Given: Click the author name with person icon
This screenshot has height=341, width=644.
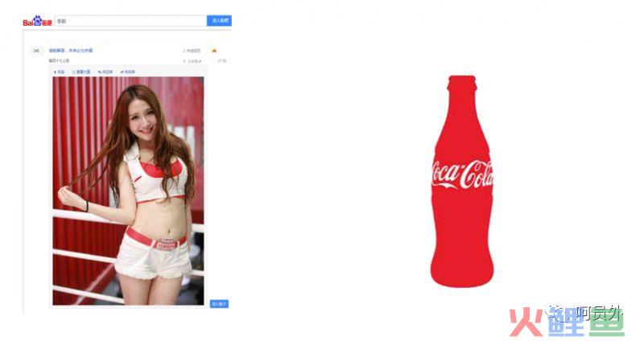Looking at the screenshot, I should point(192,51).
